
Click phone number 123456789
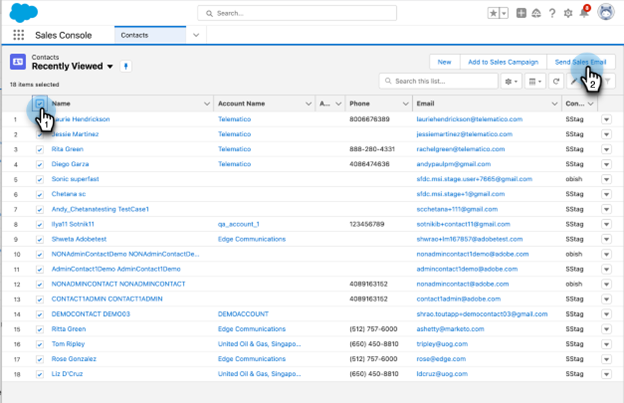click(x=367, y=224)
